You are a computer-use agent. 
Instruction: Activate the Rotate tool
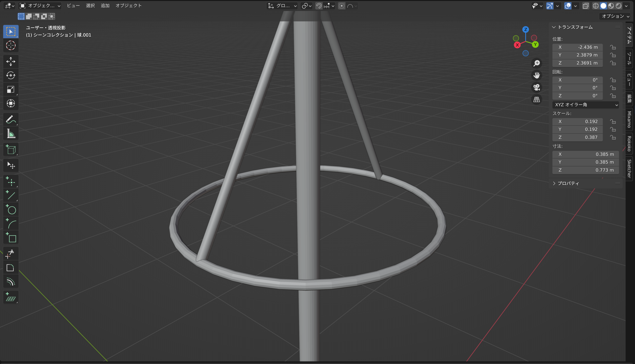11,75
